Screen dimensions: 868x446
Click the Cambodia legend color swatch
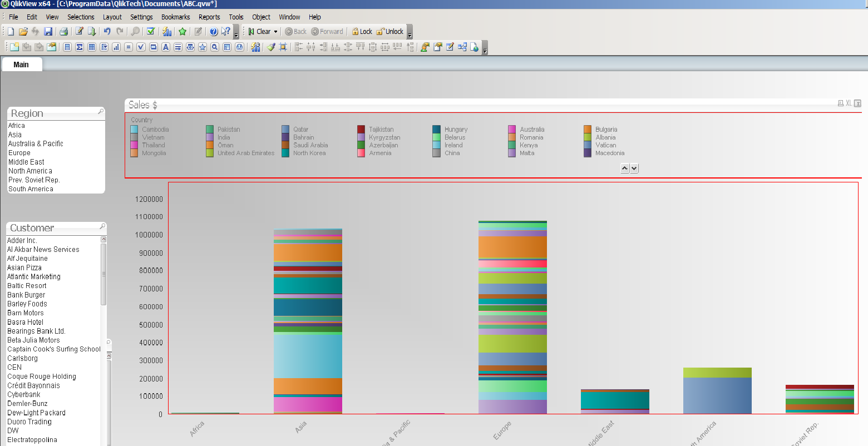click(x=134, y=130)
